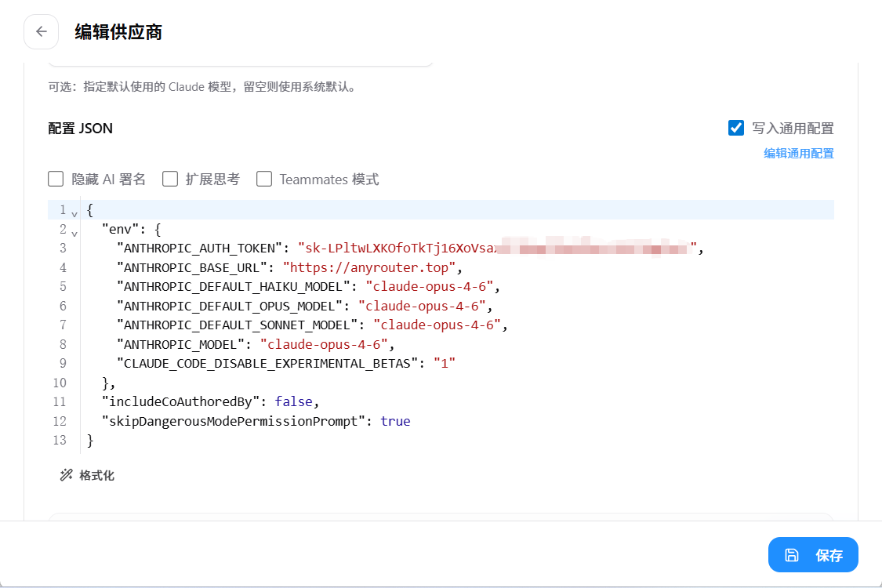The width and height of the screenshot is (882, 588).
Task: Click the HAIKU_MODEL value on line 5
Action: 430,287
